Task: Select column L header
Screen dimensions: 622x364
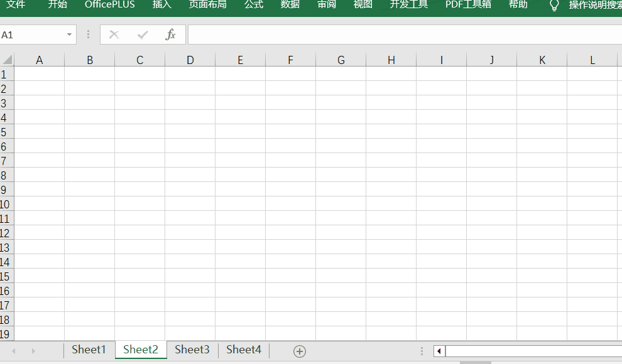Action: [x=592, y=60]
